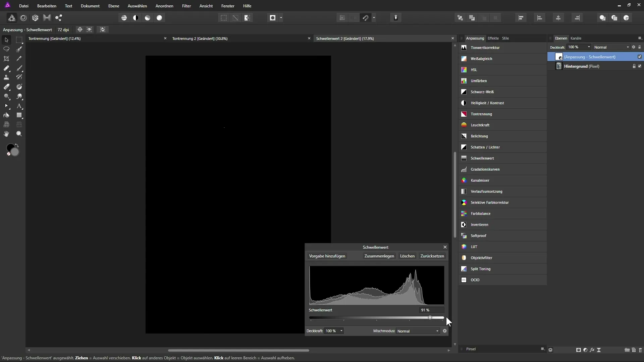Add layer effects fx icon
Screen dimensions: 644x362
tap(592, 350)
